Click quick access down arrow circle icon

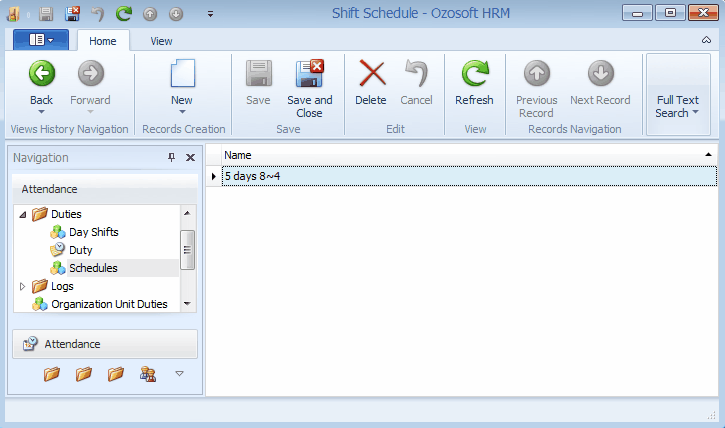point(176,14)
